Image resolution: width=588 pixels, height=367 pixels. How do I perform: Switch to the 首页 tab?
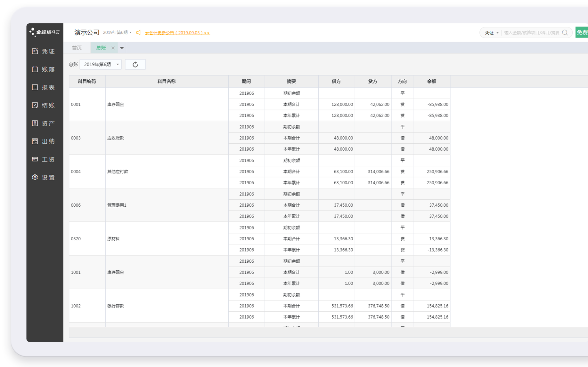pyautogui.click(x=77, y=48)
